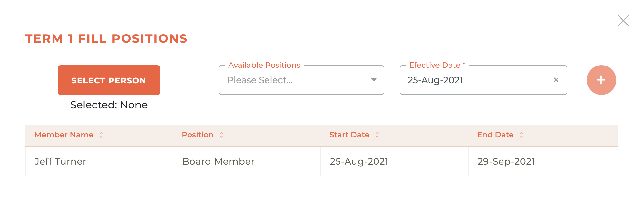Screen dimensions: 644x202
Task: Click the Selected: None label
Action: tap(109, 105)
